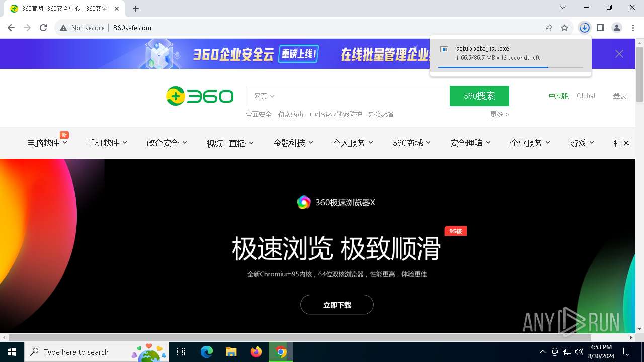Open Windows Start menu

(12, 352)
